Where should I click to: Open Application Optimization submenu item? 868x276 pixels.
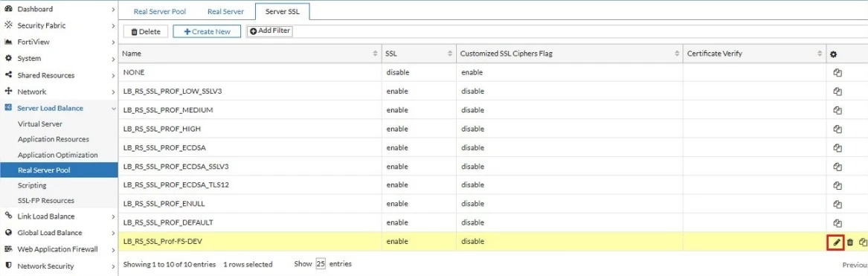(x=57, y=155)
